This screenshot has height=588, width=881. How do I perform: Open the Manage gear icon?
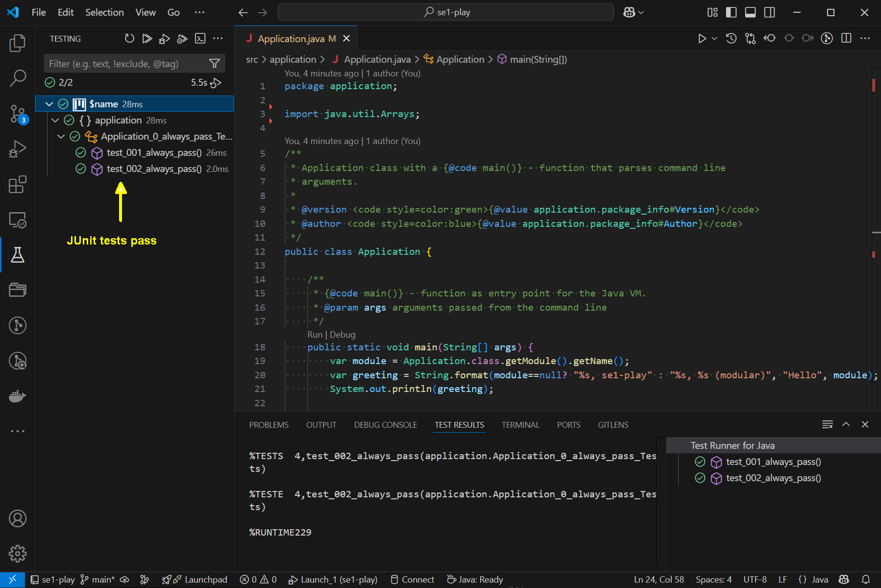click(x=18, y=554)
